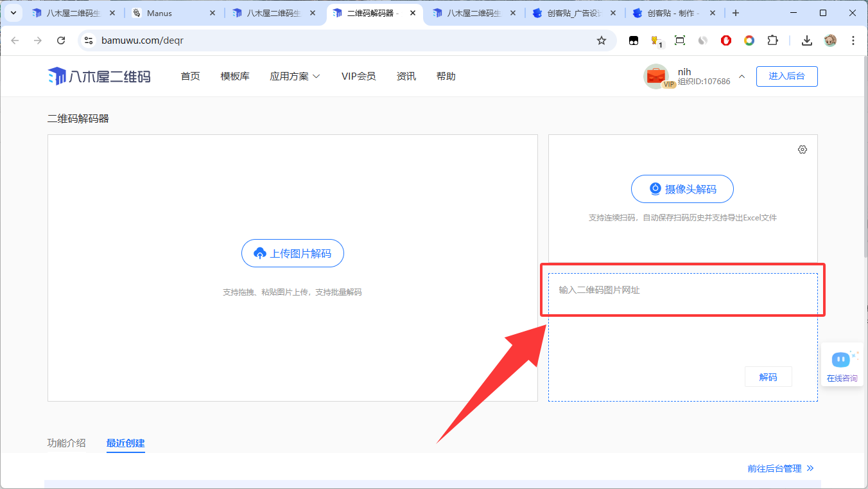Click the user avatar with VIP badge
868x489 pixels.
click(656, 76)
